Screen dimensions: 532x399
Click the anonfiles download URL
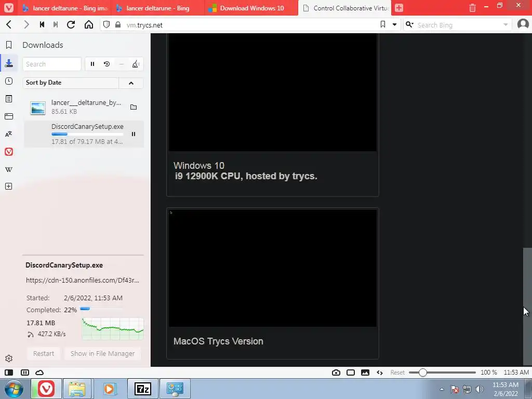(x=83, y=280)
